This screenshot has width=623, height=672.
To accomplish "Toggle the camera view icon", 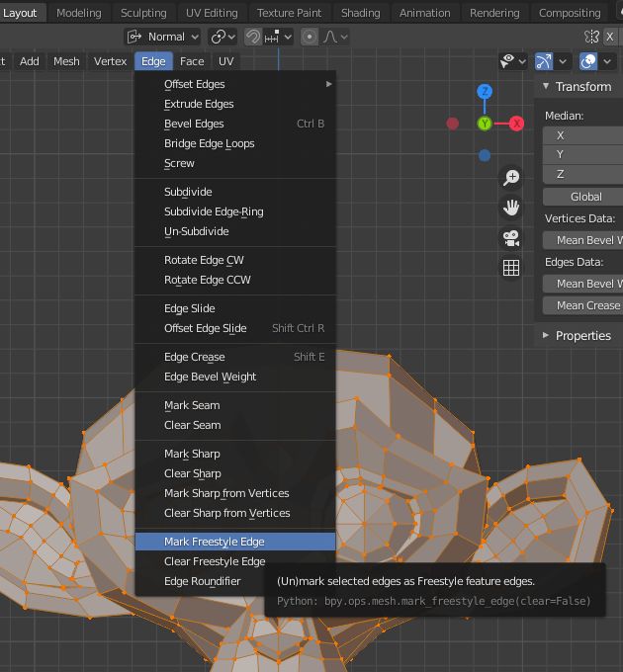I will 511,238.
